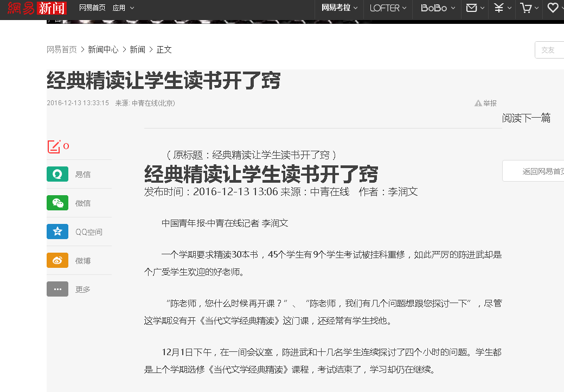564x392 pixels.
Task: Open the comment edit icon
Action: pos(54,146)
